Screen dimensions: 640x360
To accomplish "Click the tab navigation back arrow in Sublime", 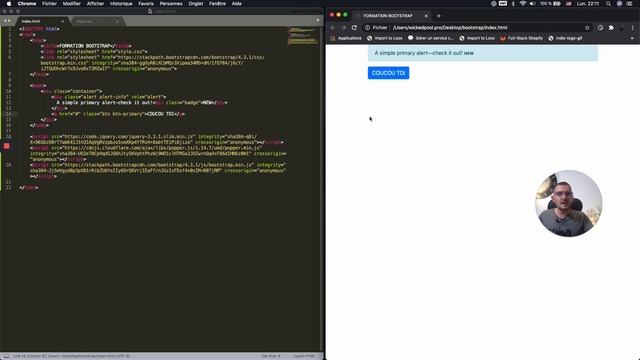I will (x=5, y=21).
